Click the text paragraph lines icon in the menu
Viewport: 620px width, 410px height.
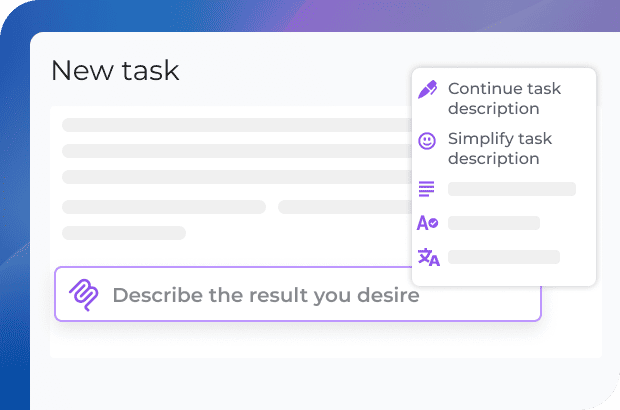point(427,189)
